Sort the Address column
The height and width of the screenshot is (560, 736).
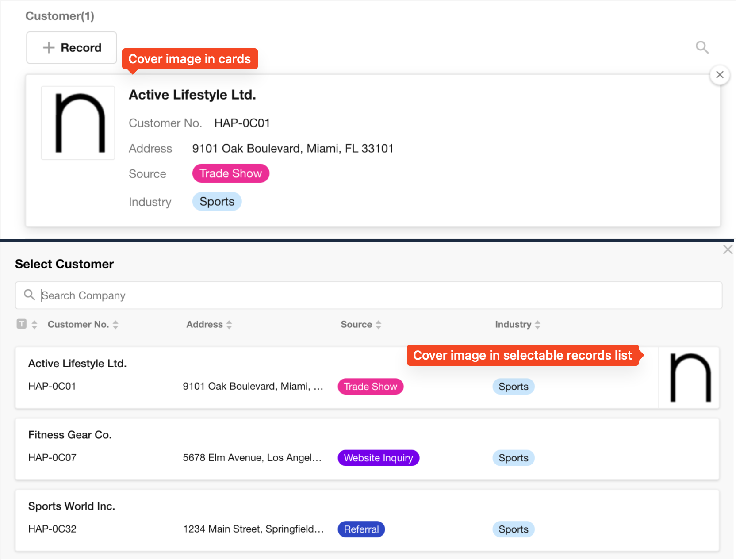[229, 325]
